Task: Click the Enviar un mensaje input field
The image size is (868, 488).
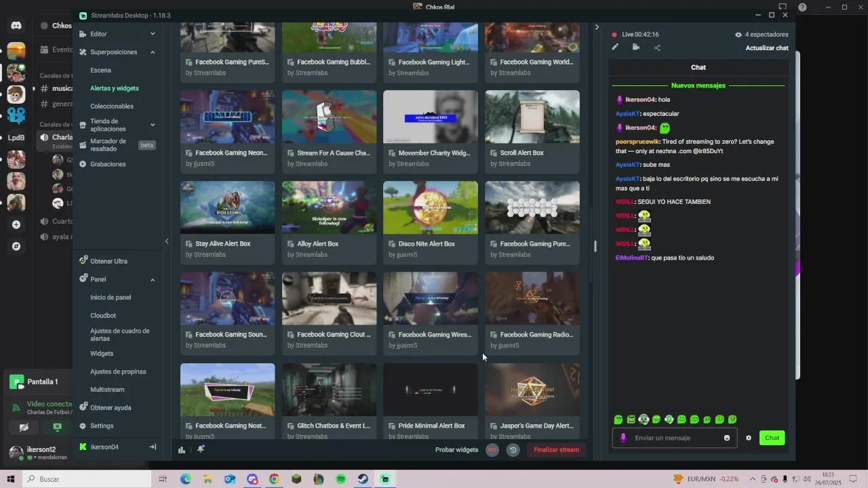Action: click(674, 438)
